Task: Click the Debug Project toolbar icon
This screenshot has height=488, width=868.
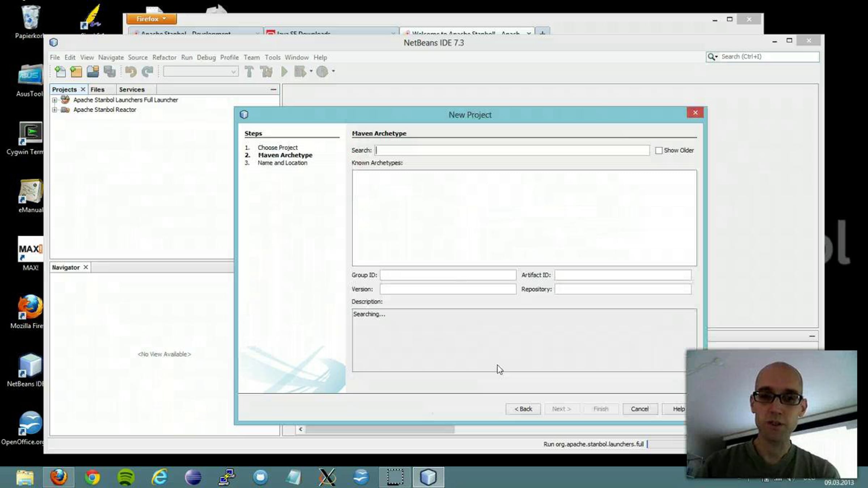Action: point(300,72)
